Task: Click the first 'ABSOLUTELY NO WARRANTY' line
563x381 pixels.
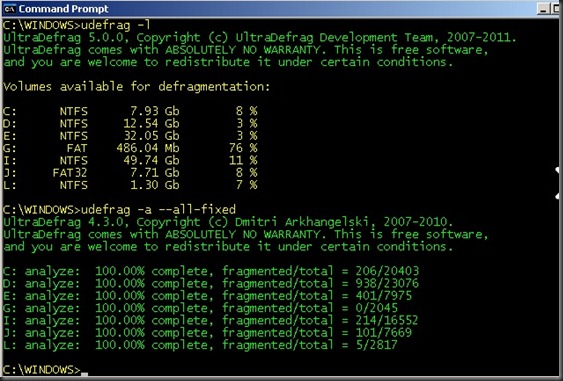Action: click(246, 50)
